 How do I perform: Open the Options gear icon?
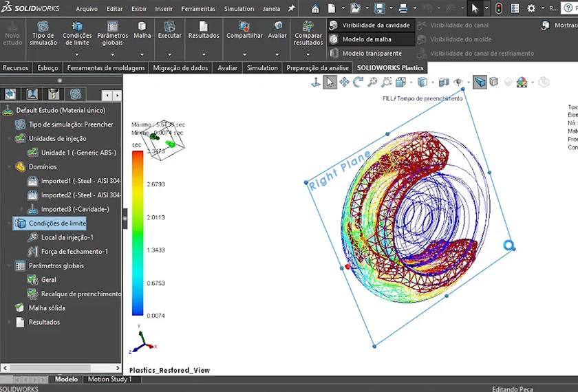coord(531,8)
